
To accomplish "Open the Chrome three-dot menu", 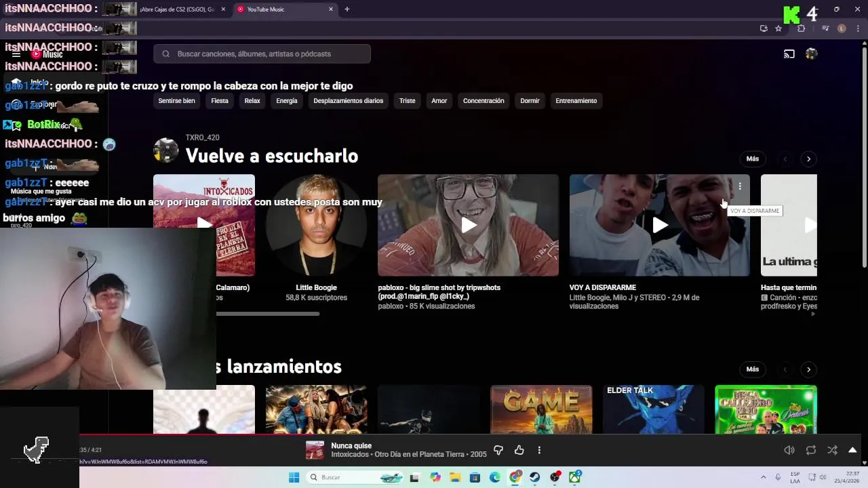I will click(x=857, y=28).
